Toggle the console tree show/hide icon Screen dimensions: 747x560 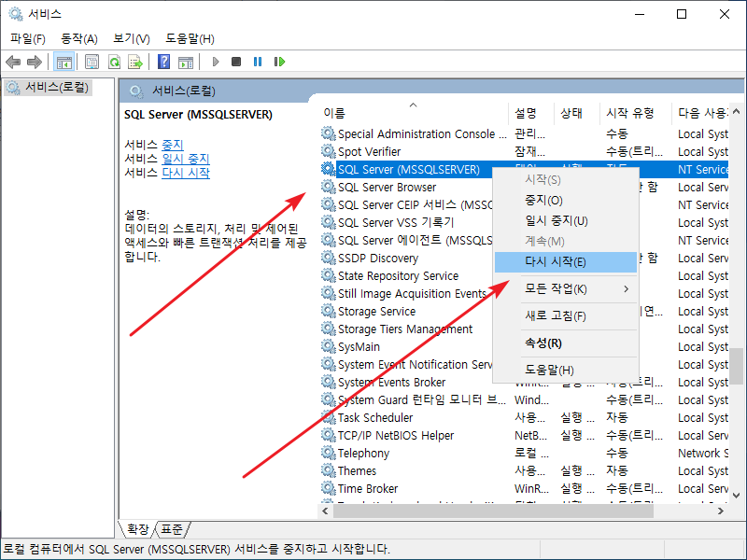tap(63, 62)
